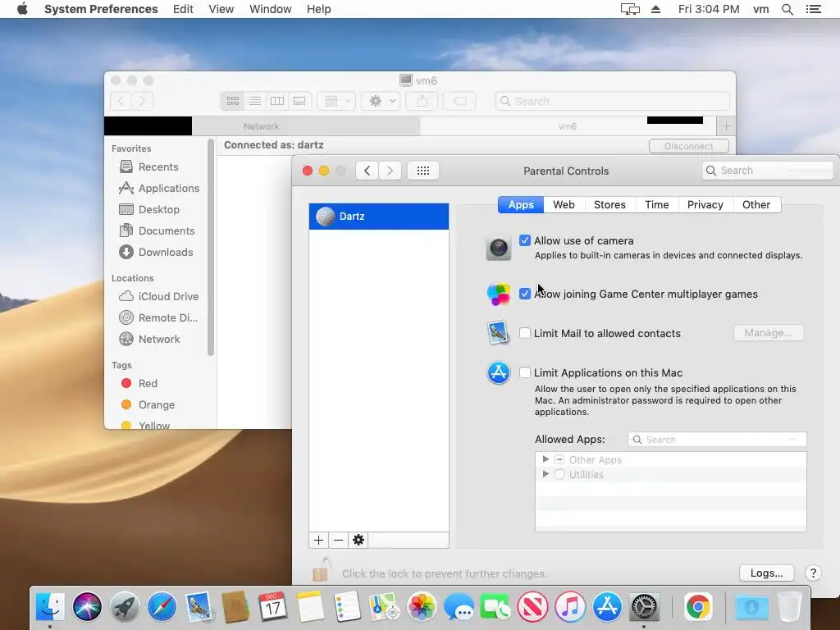The image size is (840, 630).
Task: Uncheck Allow use of camera
Action: pos(525,240)
